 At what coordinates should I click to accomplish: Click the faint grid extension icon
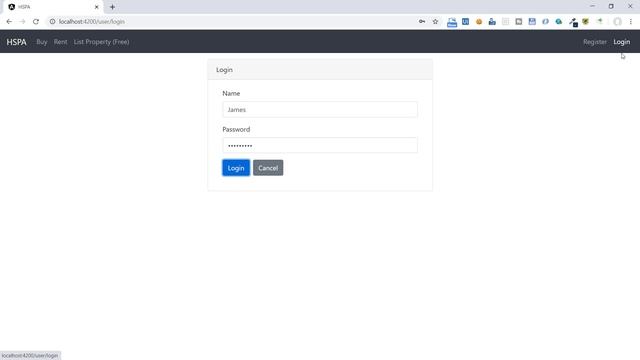click(x=505, y=22)
